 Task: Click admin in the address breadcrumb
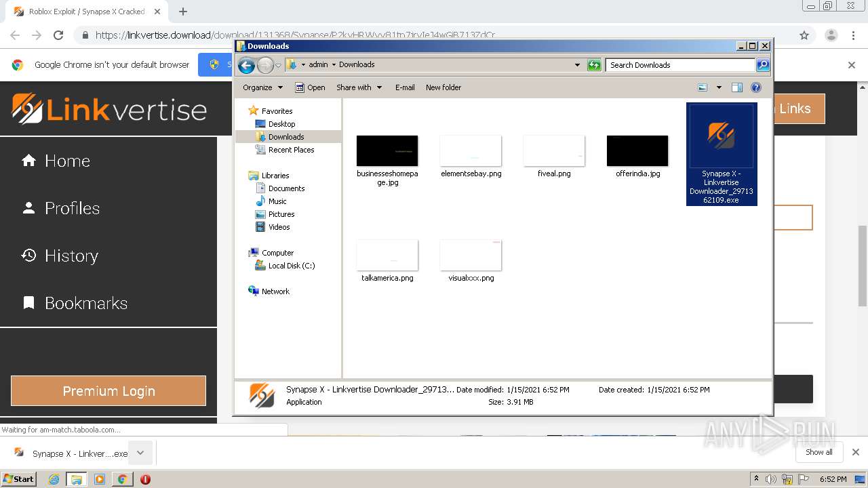318,65
